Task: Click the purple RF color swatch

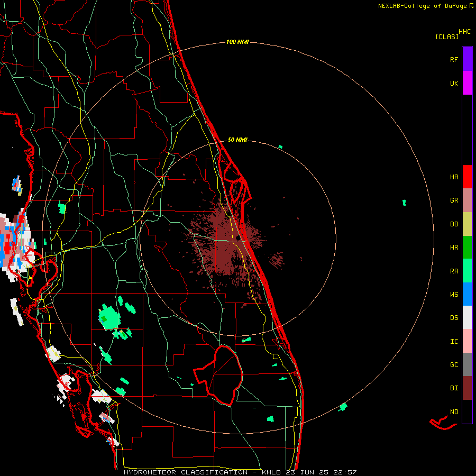Action: pyautogui.click(x=467, y=59)
